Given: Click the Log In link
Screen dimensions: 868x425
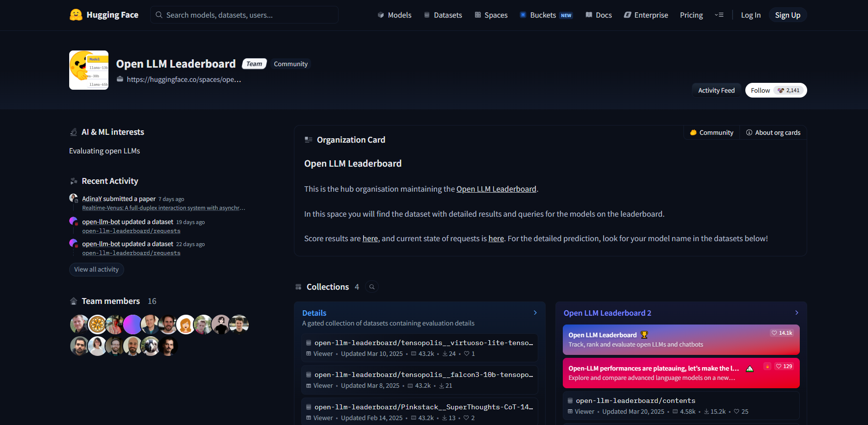Looking at the screenshot, I should click(x=751, y=15).
